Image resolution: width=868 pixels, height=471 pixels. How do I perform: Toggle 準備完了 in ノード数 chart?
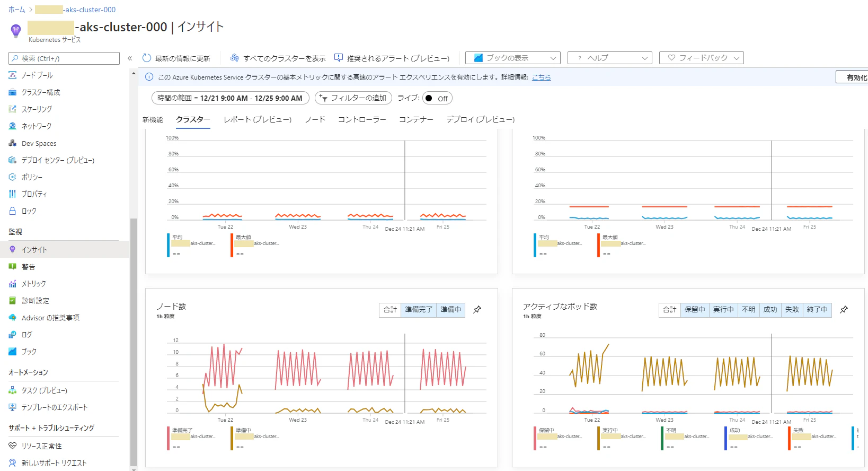pos(419,310)
